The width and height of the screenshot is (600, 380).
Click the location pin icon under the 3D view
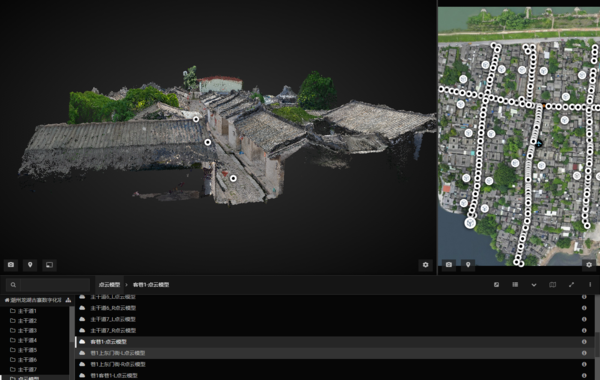coord(30,265)
